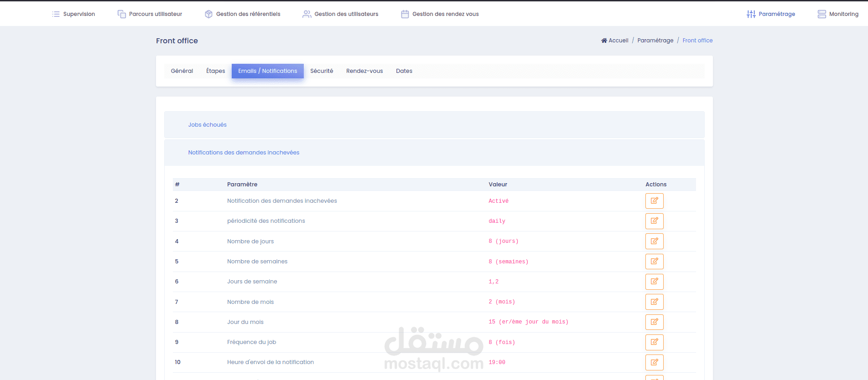Open Paramétrage breadcrumb link
Image resolution: width=868 pixels, height=380 pixels.
[655, 41]
